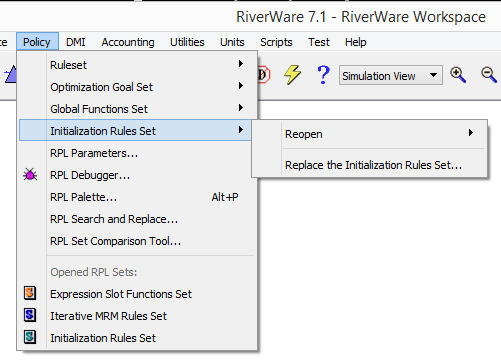Open the DMI menu
Screen dimensions: 501x364
click(x=76, y=42)
